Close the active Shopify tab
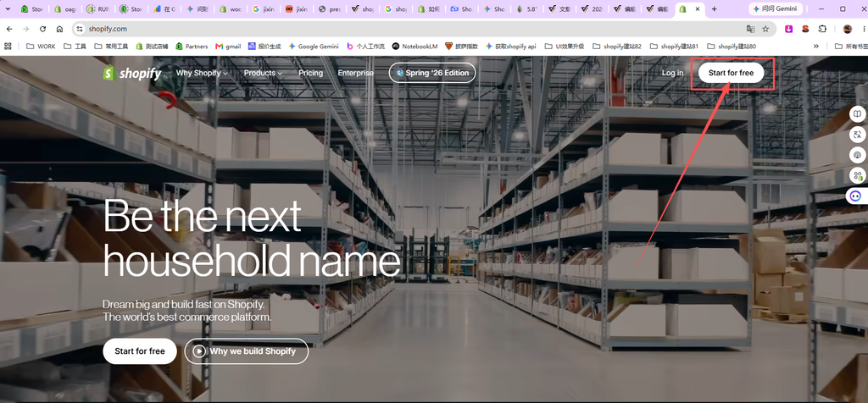 [698, 8]
